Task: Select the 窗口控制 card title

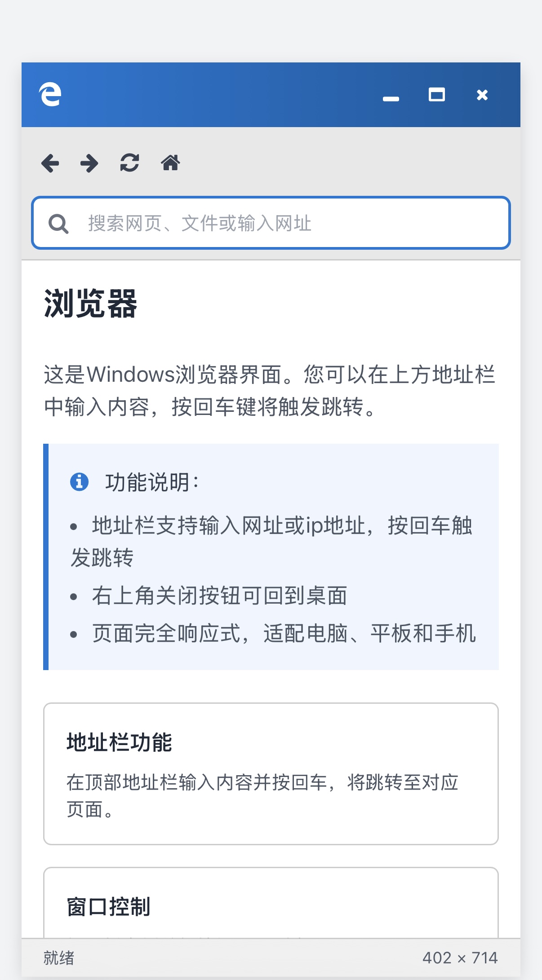Action: click(x=108, y=906)
